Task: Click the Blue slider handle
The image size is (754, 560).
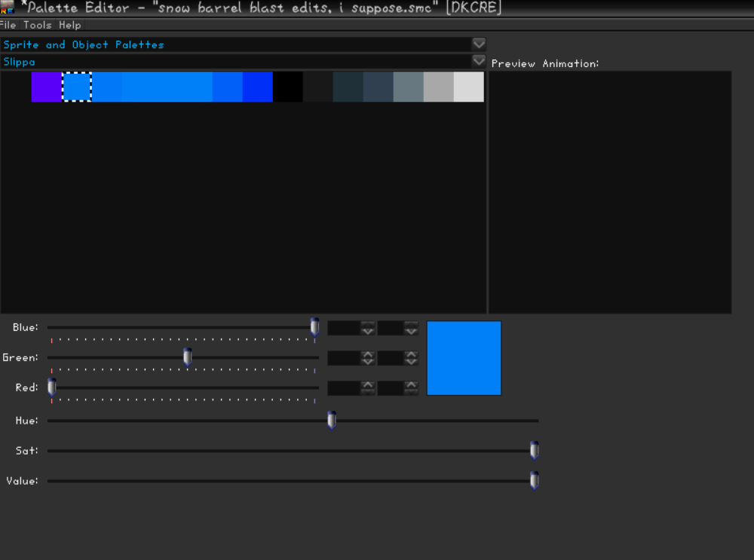Action: (314, 326)
